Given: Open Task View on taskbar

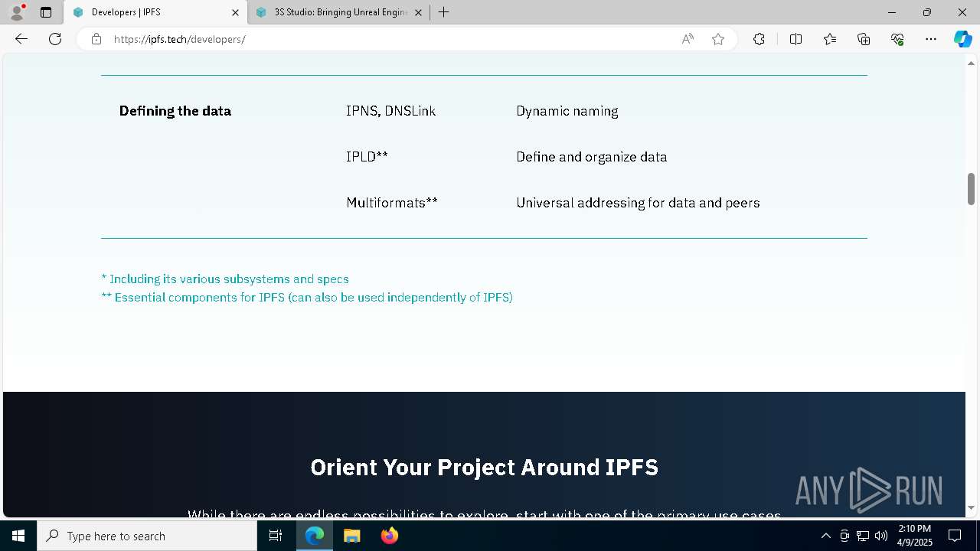Looking at the screenshot, I should click(x=276, y=536).
